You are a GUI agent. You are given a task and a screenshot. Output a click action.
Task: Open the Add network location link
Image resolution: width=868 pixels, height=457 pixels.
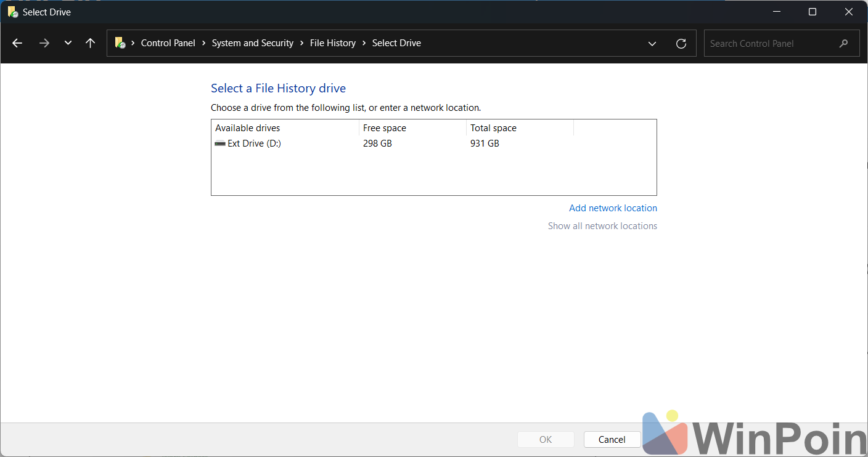point(613,208)
